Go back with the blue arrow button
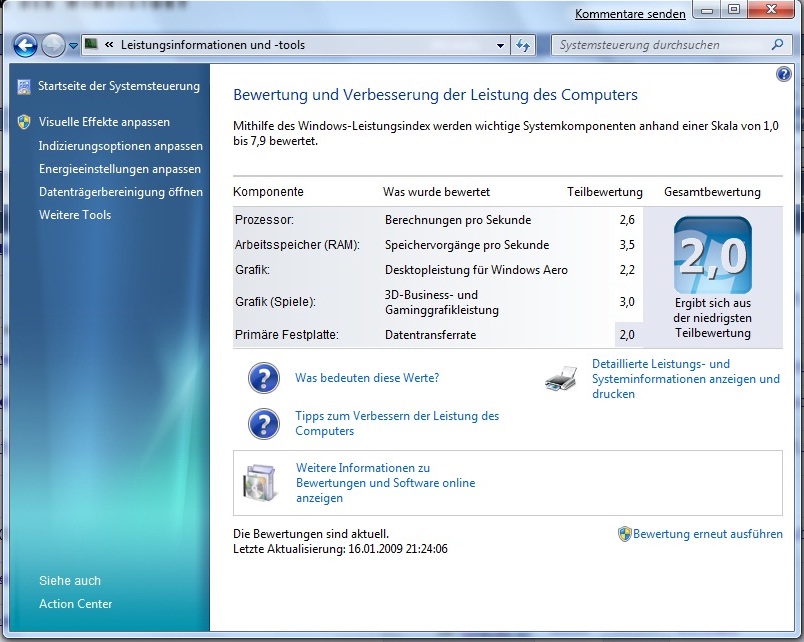This screenshot has height=642, width=804. [25, 46]
